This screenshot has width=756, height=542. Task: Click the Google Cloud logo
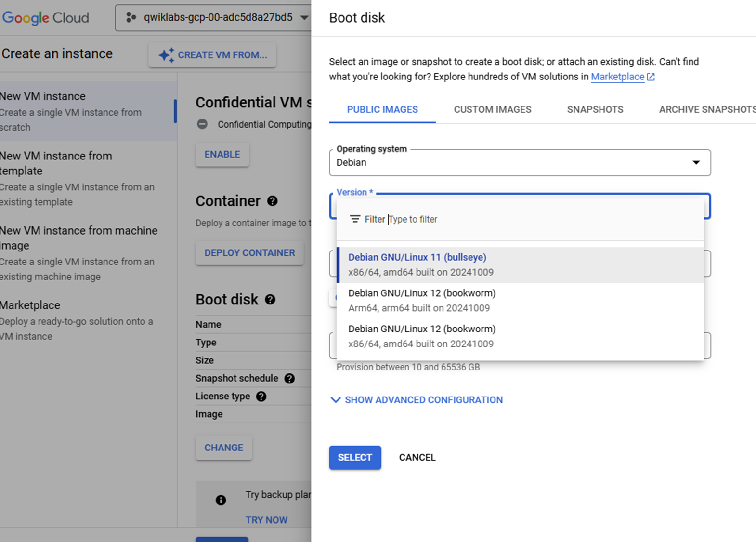(x=46, y=18)
